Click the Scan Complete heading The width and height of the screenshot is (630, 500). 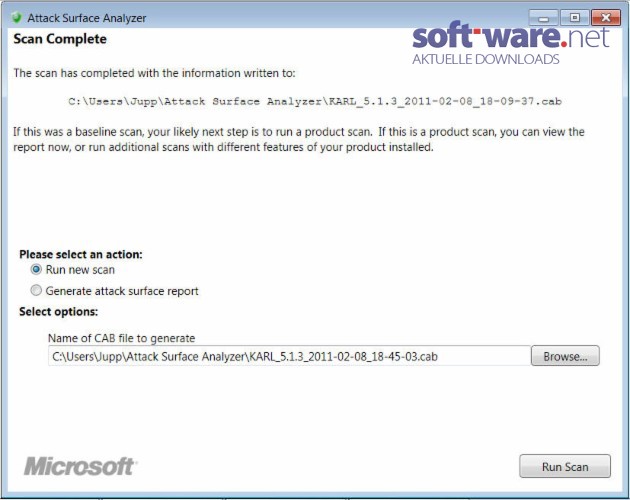pos(60,39)
